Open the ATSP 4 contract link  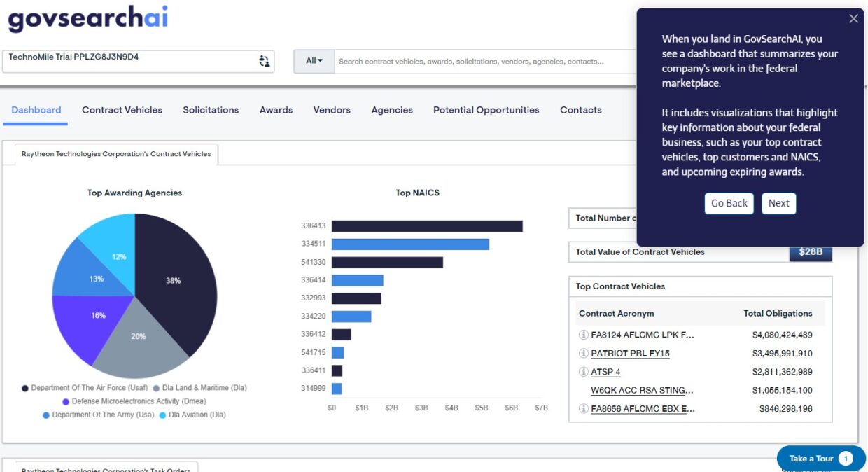click(x=606, y=372)
